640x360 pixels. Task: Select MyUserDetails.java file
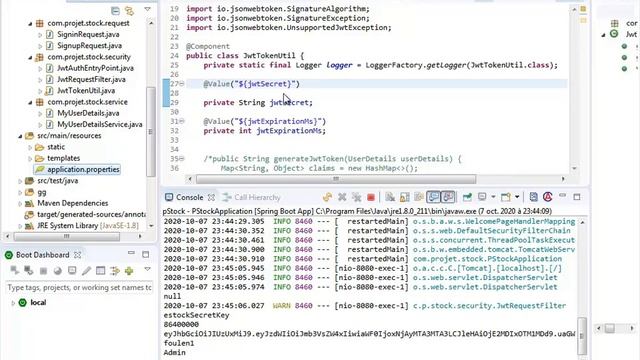[88, 113]
